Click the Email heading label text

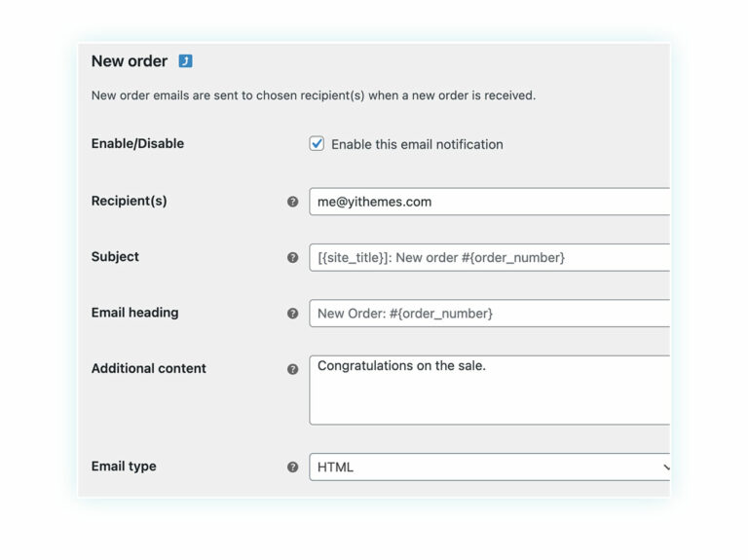click(134, 313)
